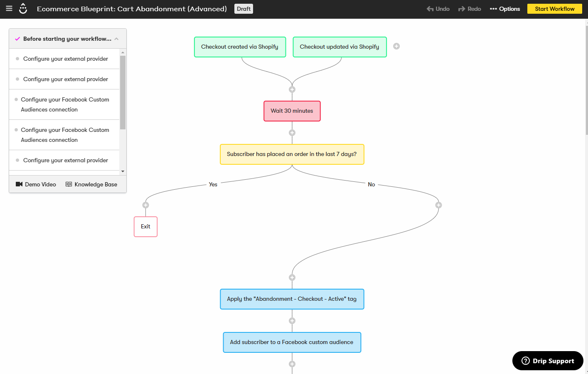Select the first Configure your external provider item
Viewport: 588px width, 374px height.
click(x=65, y=59)
